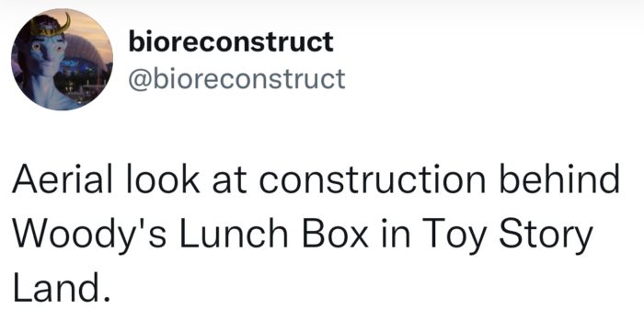644x333 pixels.
Task: Click the dome building in avatar background
Action: click(x=88, y=52)
